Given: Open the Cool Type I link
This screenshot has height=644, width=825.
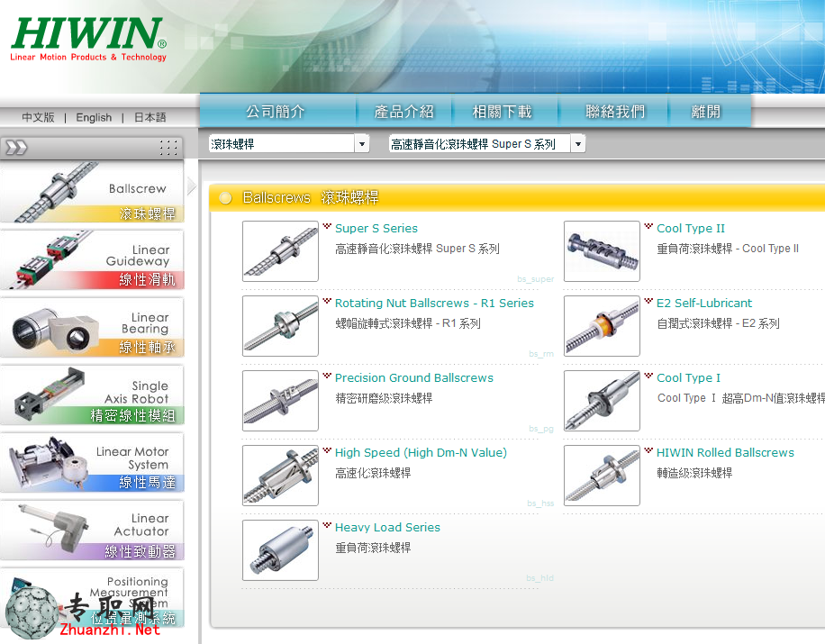Looking at the screenshot, I should (688, 377).
